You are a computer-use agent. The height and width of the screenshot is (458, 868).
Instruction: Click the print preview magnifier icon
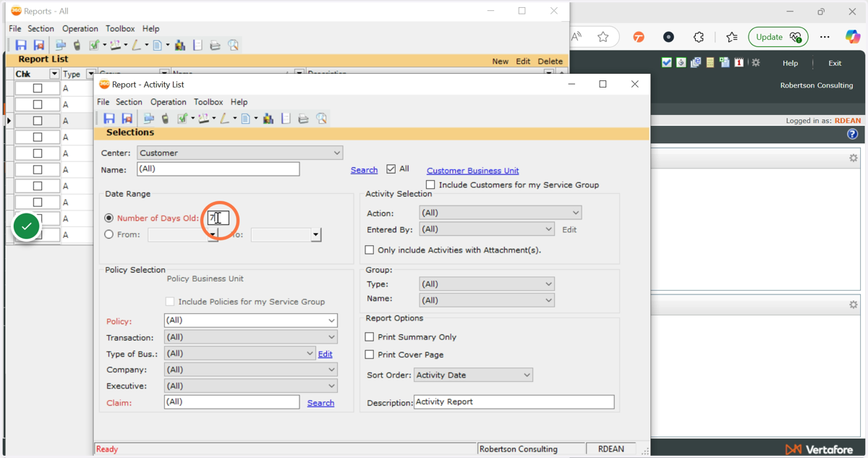point(321,119)
